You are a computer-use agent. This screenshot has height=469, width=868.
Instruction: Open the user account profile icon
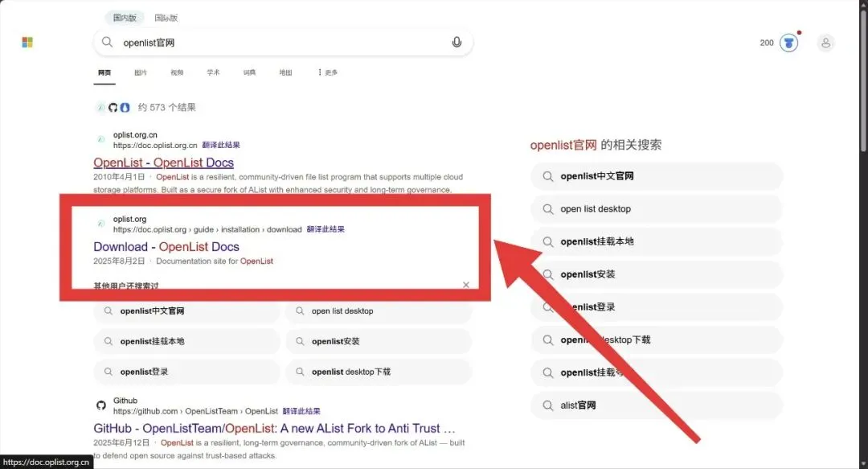click(x=825, y=43)
